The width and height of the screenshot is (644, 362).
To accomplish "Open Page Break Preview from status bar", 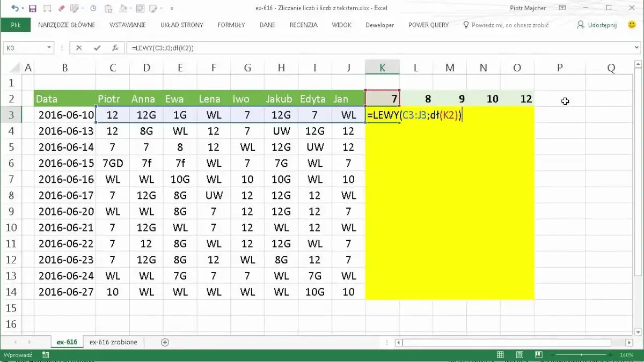I will (538, 354).
